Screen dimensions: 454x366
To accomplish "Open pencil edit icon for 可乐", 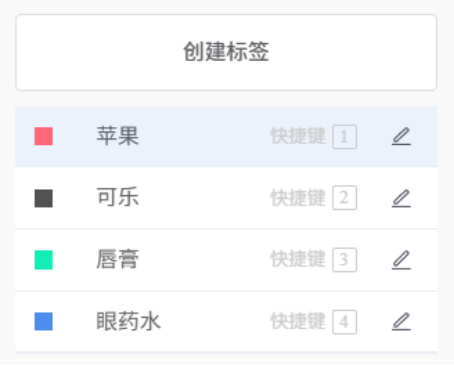I will (x=401, y=198).
